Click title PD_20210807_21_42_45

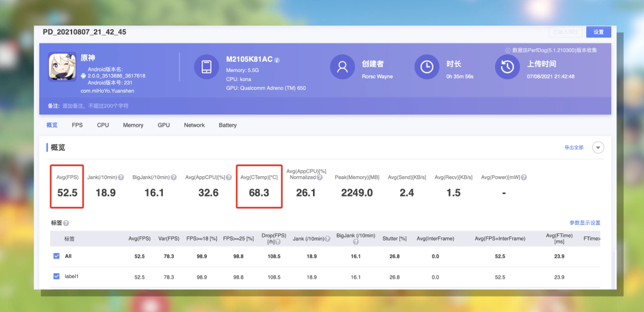[85, 32]
